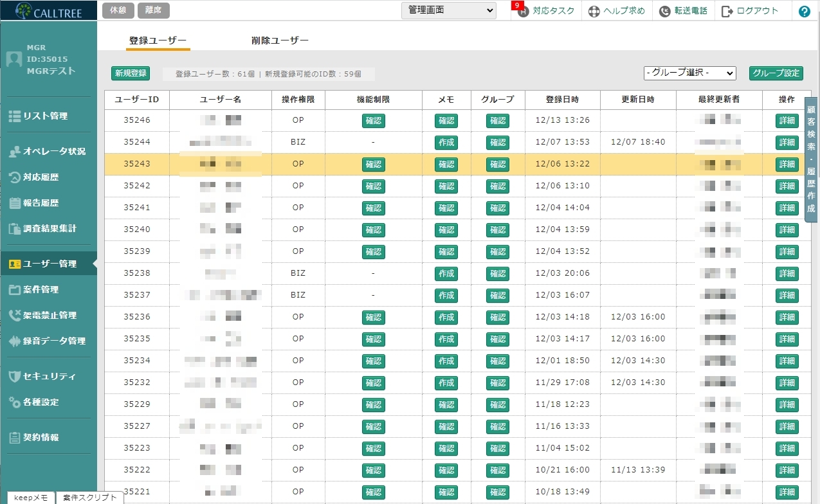Click 機能制限 確認 for user 35243
Screen dimensions: 820x504
pyautogui.click(x=374, y=165)
